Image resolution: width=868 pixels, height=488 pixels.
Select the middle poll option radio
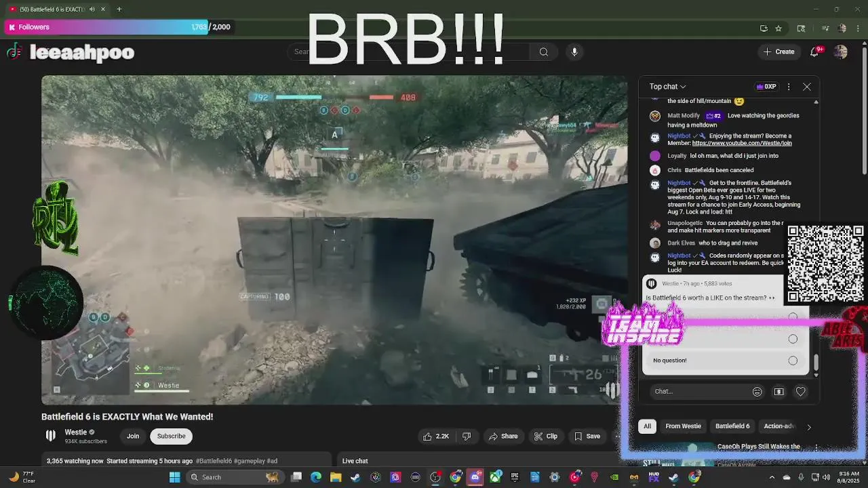click(793, 339)
